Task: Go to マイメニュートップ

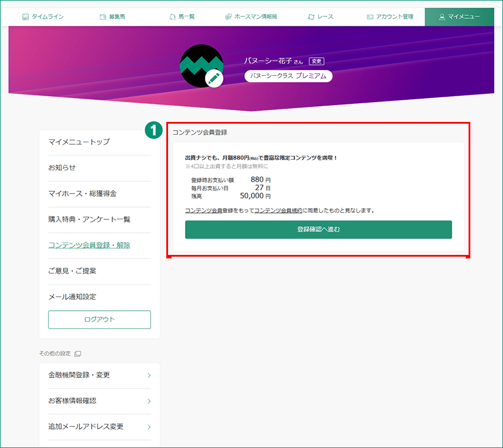Action: [x=79, y=142]
